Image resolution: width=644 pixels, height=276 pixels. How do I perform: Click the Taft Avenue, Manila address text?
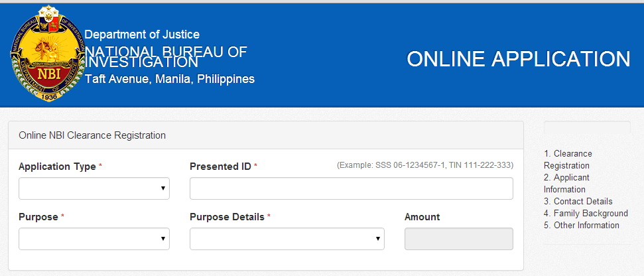point(170,79)
